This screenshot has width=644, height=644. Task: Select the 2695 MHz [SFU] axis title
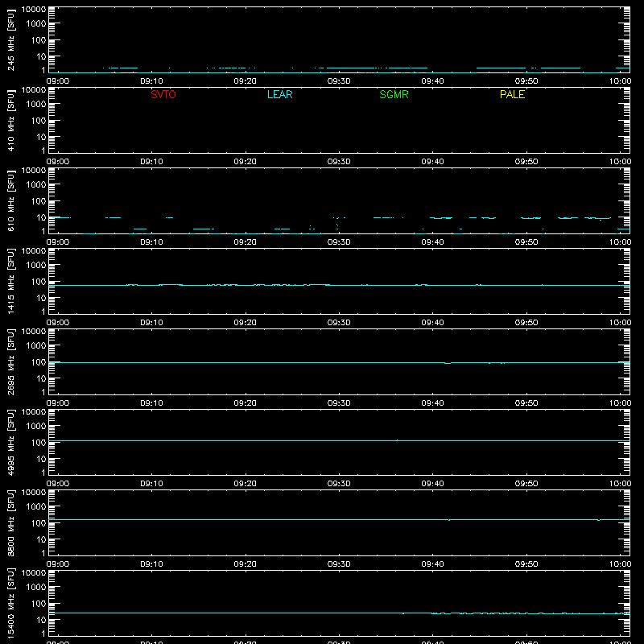pyautogui.click(x=11, y=361)
